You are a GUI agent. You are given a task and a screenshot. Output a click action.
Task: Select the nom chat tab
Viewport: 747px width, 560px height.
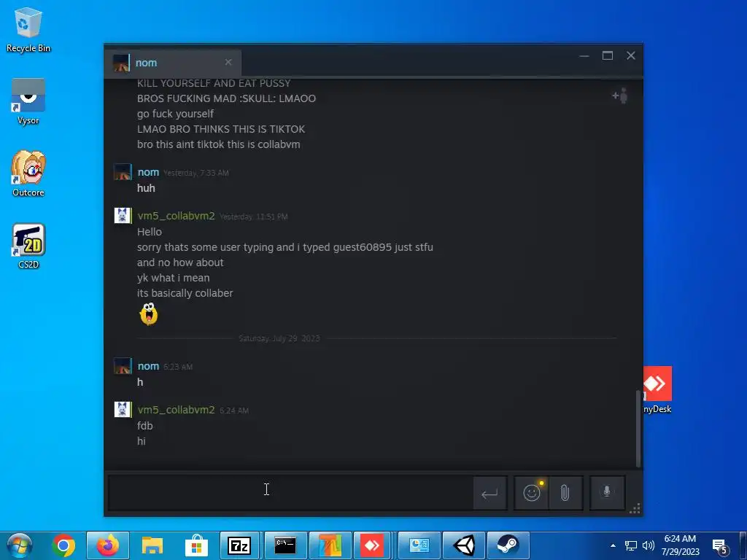[172, 63]
